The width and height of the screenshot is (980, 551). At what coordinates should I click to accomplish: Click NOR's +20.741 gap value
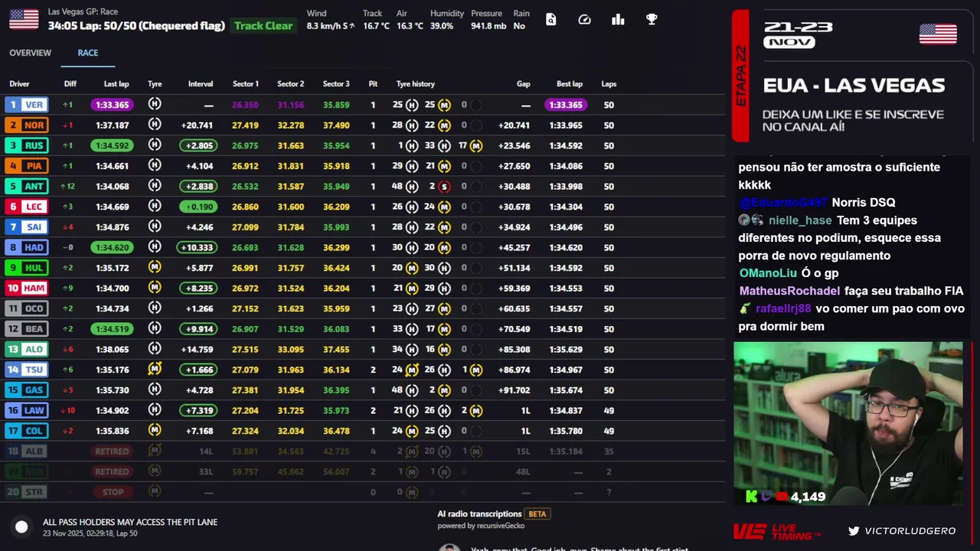[514, 126]
